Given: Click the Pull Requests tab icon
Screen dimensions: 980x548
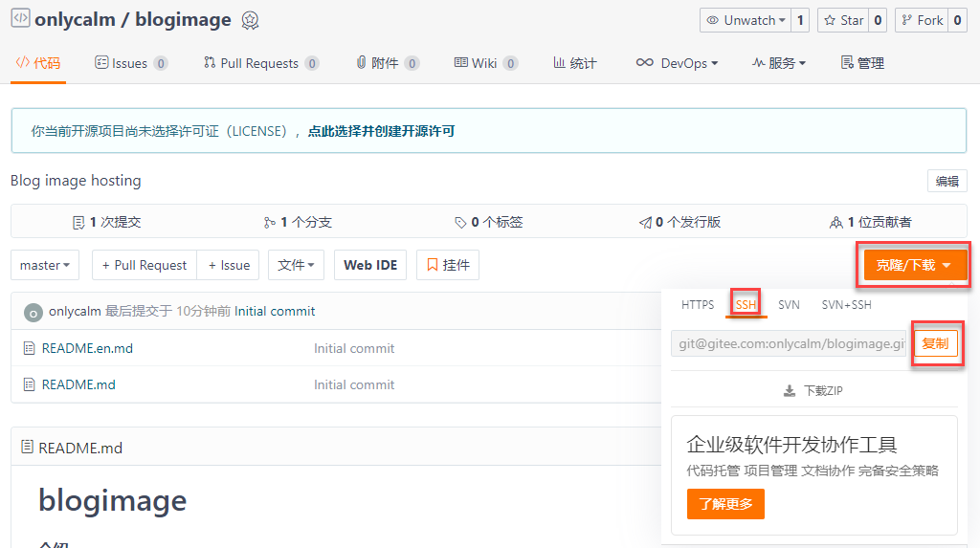Looking at the screenshot, I should (210, 62).
